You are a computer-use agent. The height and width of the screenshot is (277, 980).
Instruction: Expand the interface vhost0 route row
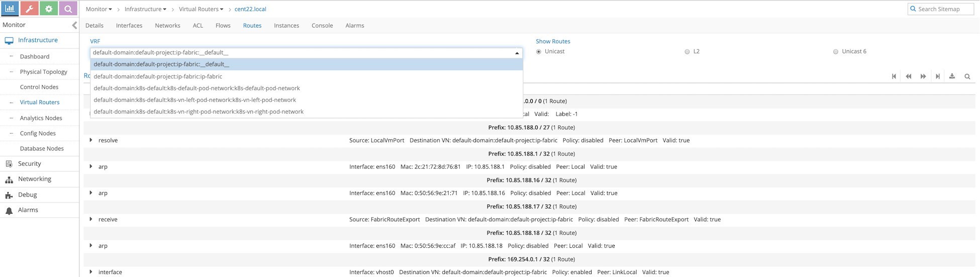click(x=91, y=272)
